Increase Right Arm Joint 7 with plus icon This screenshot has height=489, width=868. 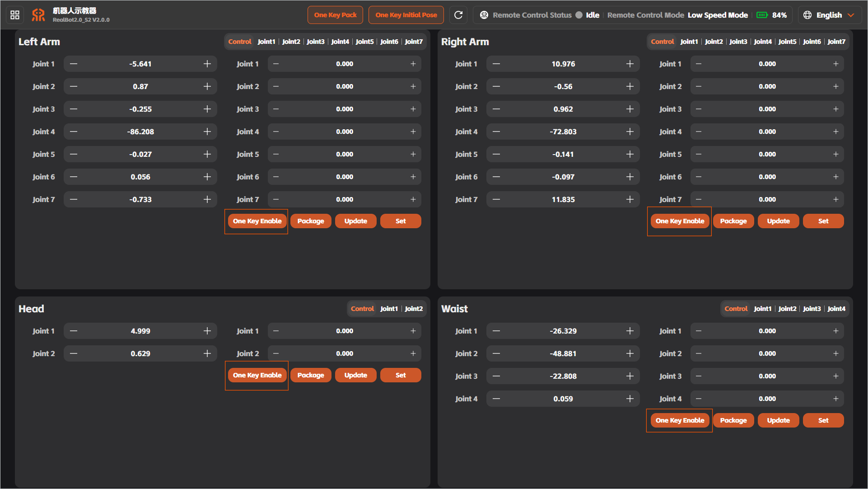(x=630, y=199)
